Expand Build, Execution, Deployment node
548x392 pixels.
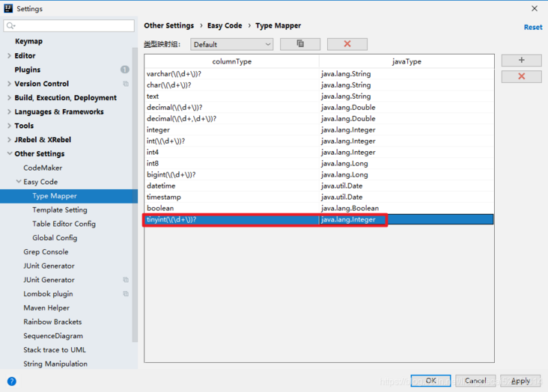[x=10, y=97]
